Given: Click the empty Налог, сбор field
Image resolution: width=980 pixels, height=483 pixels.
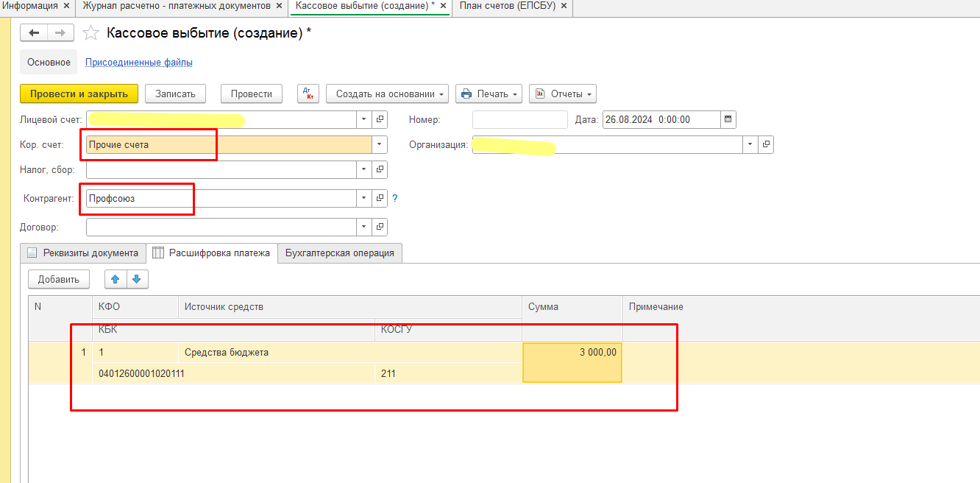Looking at the screenshot, I should [x=221, y=169].
